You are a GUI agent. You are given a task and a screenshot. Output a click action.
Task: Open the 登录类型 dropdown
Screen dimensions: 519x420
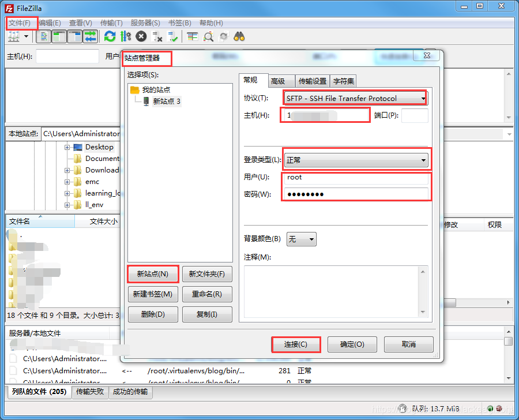(x=356, y=160)
